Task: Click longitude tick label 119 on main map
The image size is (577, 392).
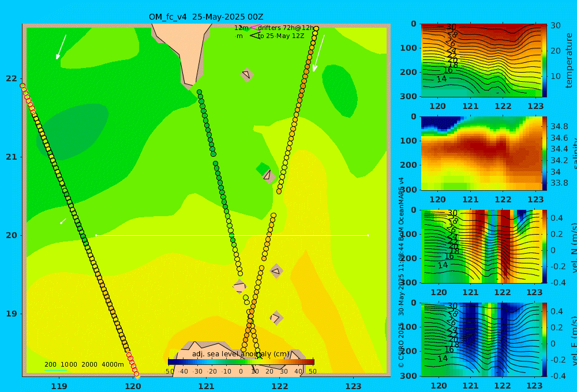Action: (59, 386)
